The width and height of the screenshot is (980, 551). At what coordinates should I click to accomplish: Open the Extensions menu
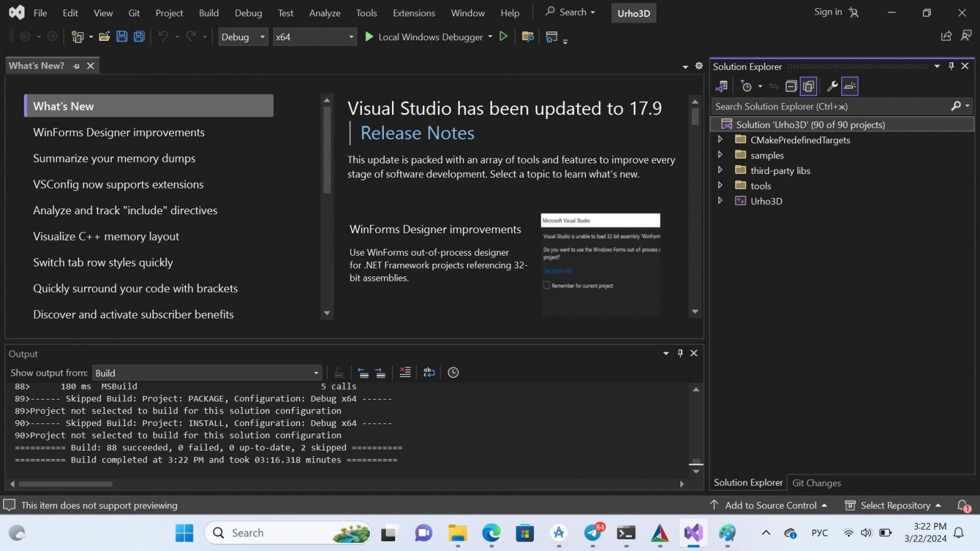[414, 13]
